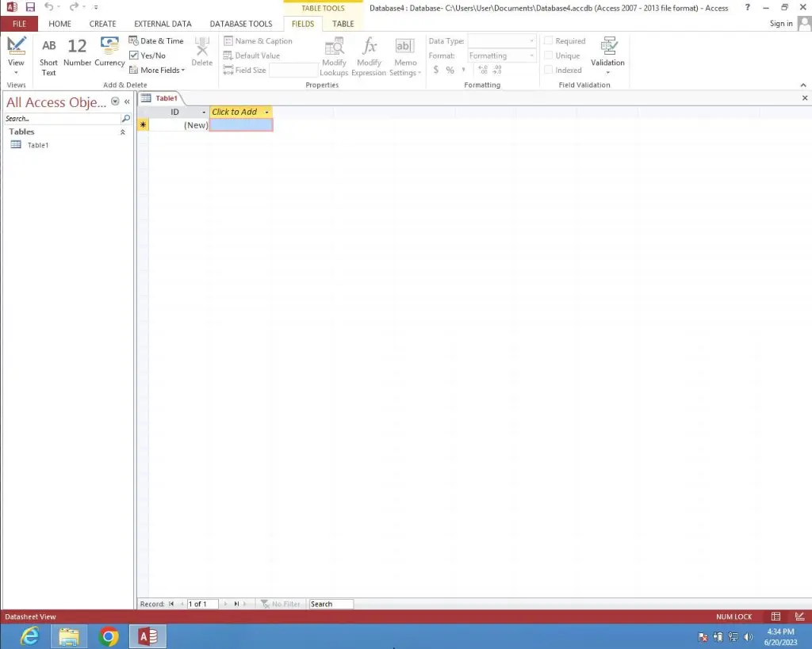The width and height of the screenshot is (812, 649).
Task: Switch to the CREATE ribbon tab
Action: click(102, 24)
